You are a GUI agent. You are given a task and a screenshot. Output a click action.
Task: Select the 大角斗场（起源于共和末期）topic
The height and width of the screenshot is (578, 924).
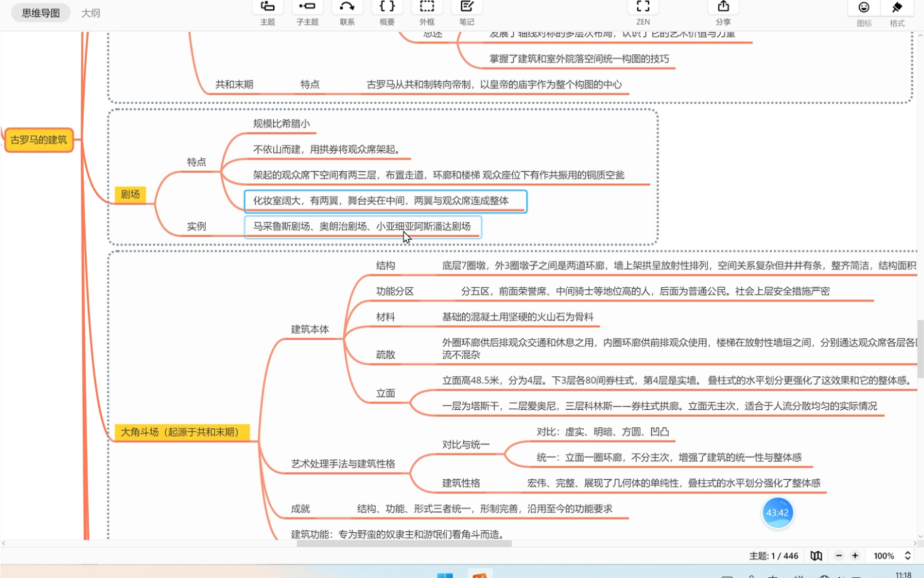[182, 432]
